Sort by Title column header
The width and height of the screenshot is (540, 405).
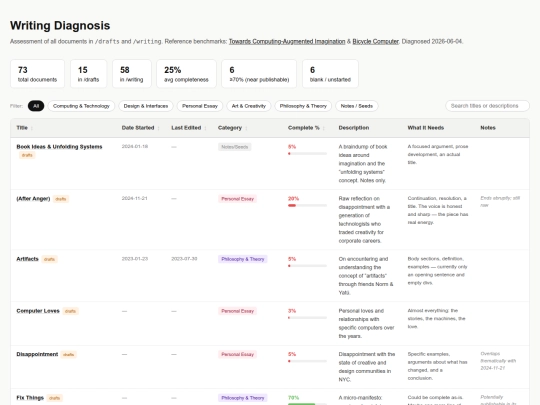(22, 128)
